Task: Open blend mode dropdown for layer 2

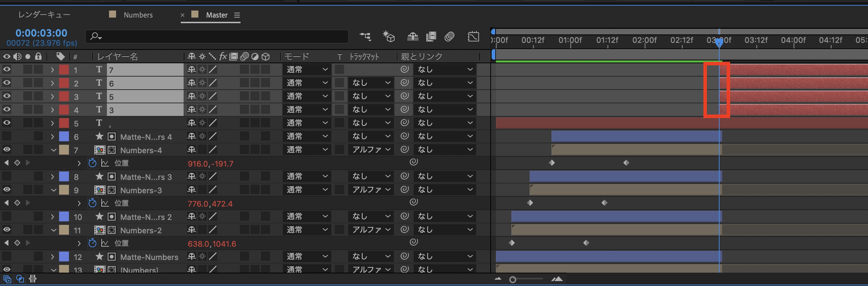Action: 307,83
